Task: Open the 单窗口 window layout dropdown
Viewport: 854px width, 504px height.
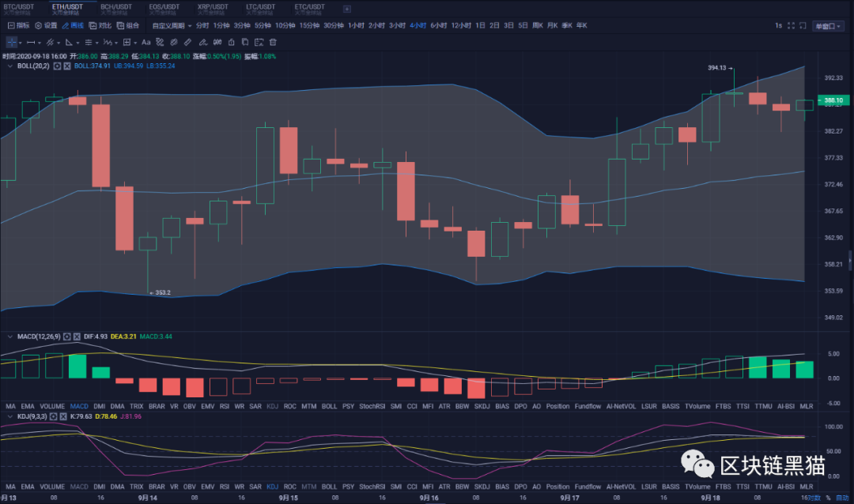Action: click(829, 25)
